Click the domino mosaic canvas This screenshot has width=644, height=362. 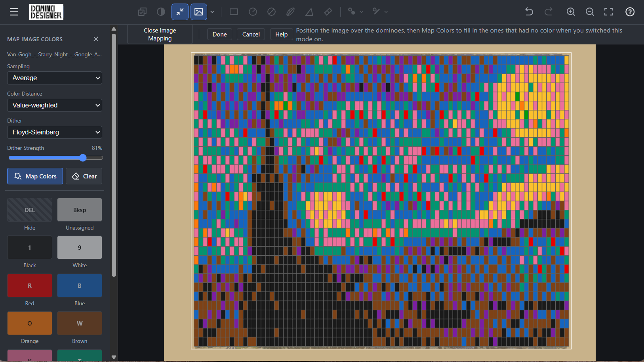click(x=381, y=201)
